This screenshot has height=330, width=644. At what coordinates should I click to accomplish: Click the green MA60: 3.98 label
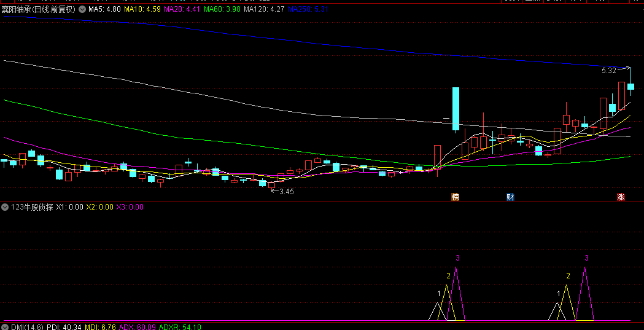[x=222, y=9]
